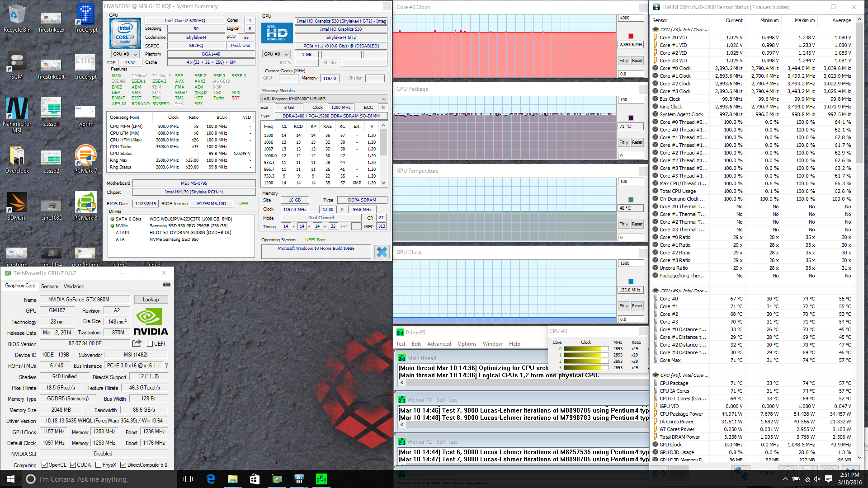This screenshot has height=488, width=868.
Task: Open the CPU #0 selector dropdown
Action: (125, 54)
